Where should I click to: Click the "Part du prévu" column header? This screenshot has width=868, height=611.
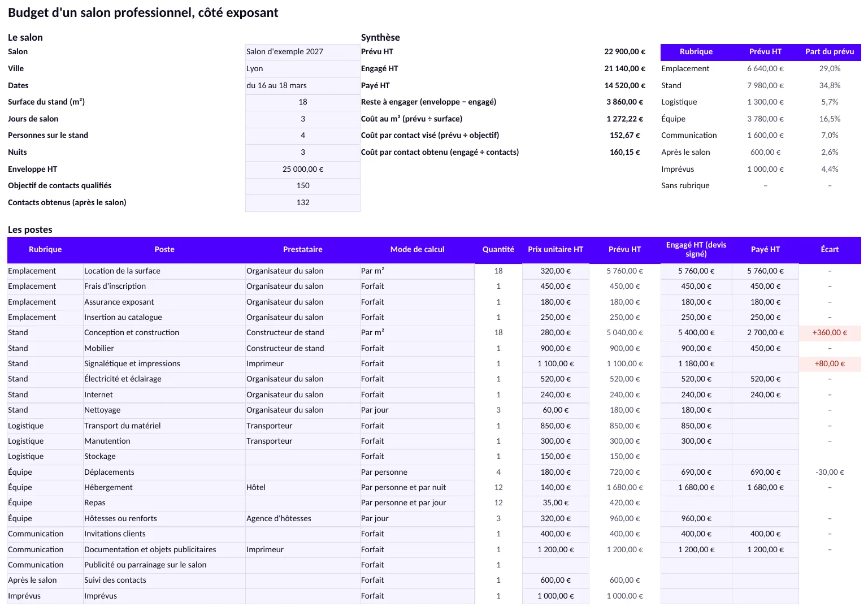830,52
